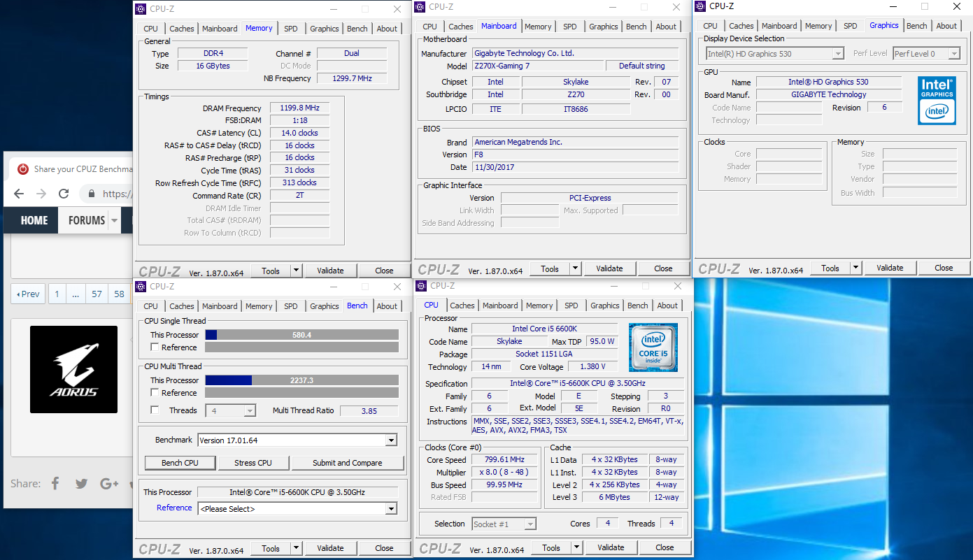The height and width of the screenshot is (560, 973).
Task: Switch to Mainboard tab in CPU window
Action: [x=500, y=306]
